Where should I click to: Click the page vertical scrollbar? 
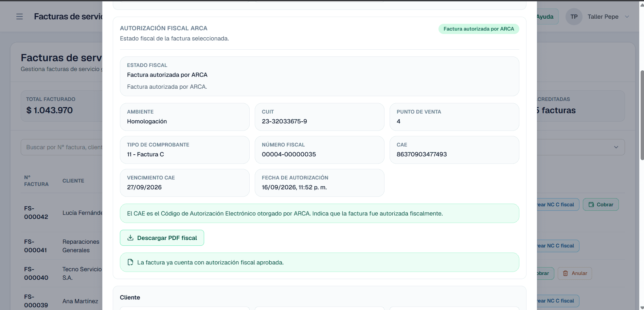click(x=642, y=115)
